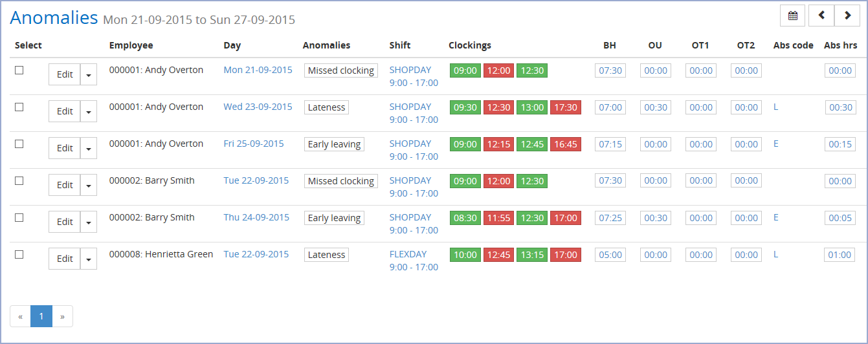The height and width of the screenshot is (344, 868).
Task: Open the calendar date picker icon
Action: pos(793,16)
